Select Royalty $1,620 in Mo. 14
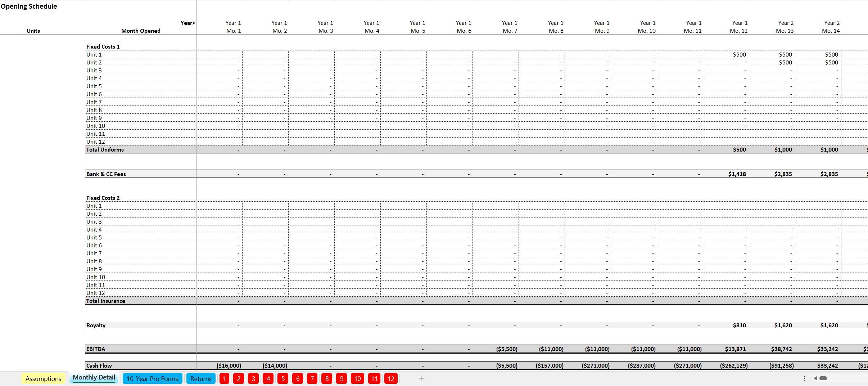868x386 pixels. tap(829, 325)
